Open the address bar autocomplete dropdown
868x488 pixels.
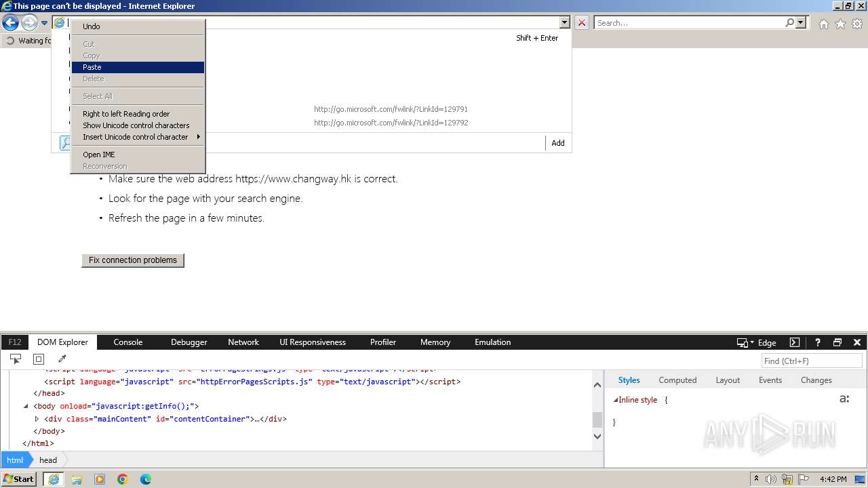[x=564, y=22]
